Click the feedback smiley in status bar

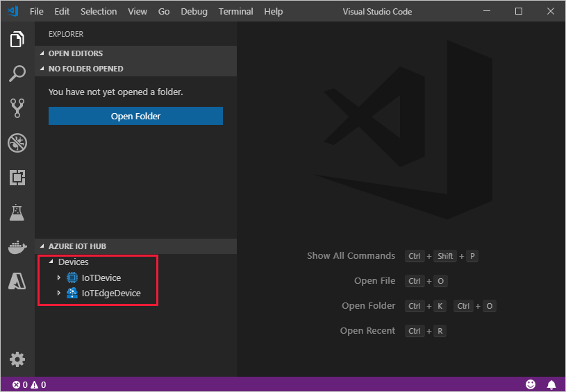531,384
